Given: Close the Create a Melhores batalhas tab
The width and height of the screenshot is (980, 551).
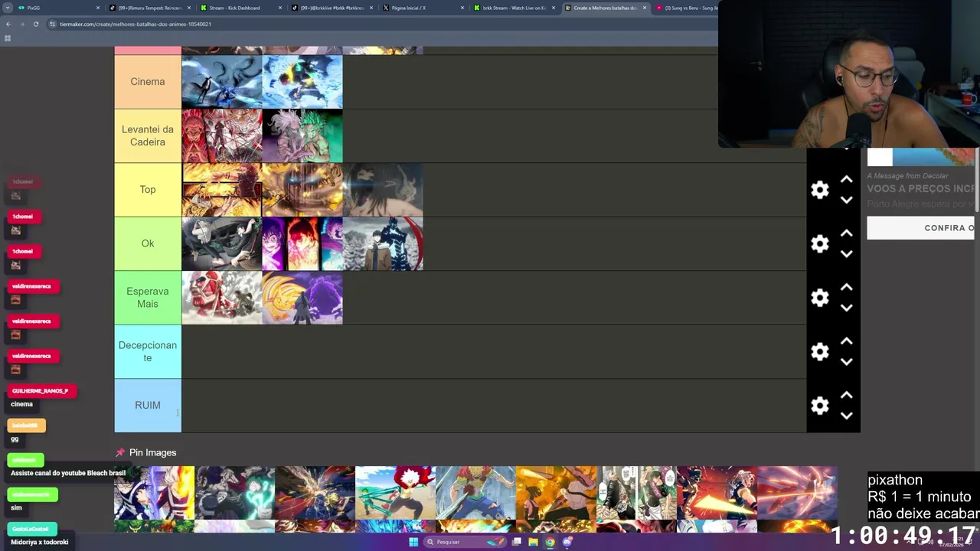Looking at the screenshot, I should tap(644, 8).
